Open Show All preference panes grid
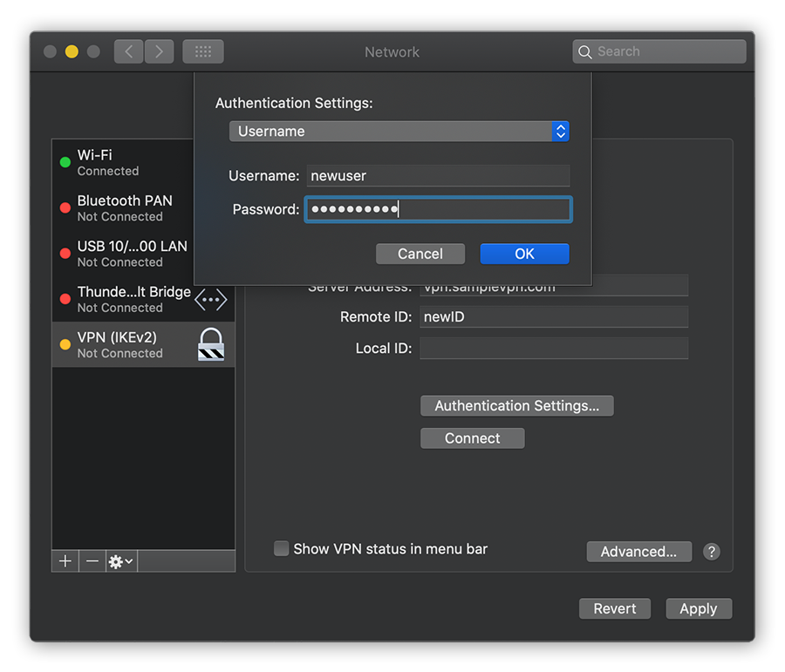The image size is (785, 672). [x=202, y=51]
